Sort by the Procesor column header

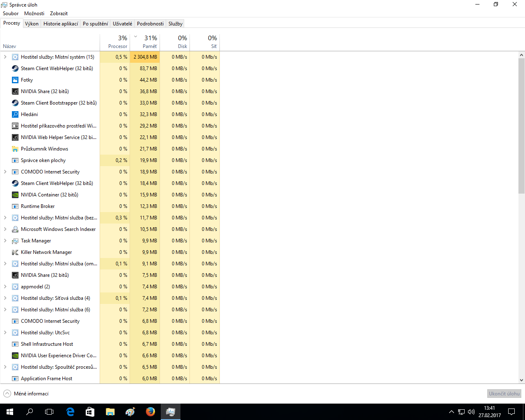(115, 42)
